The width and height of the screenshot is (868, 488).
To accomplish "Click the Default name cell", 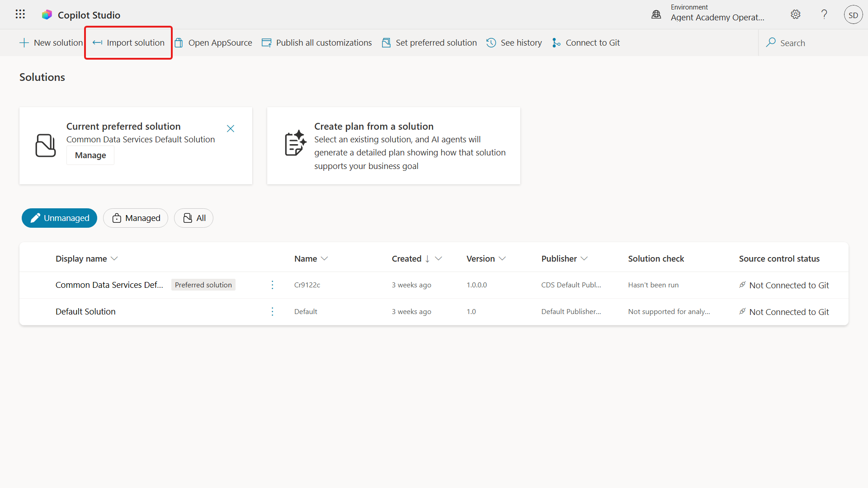I will coord(306,311).
